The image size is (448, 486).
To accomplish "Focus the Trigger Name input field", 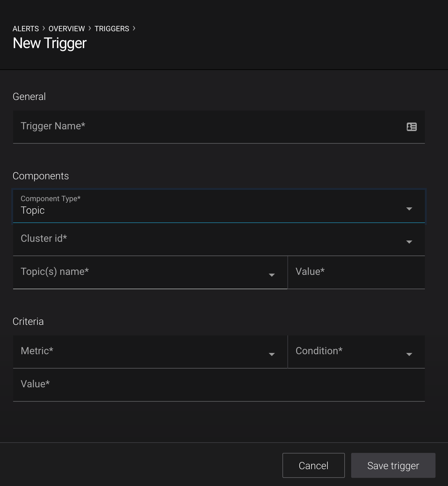I will click(219, 127).
